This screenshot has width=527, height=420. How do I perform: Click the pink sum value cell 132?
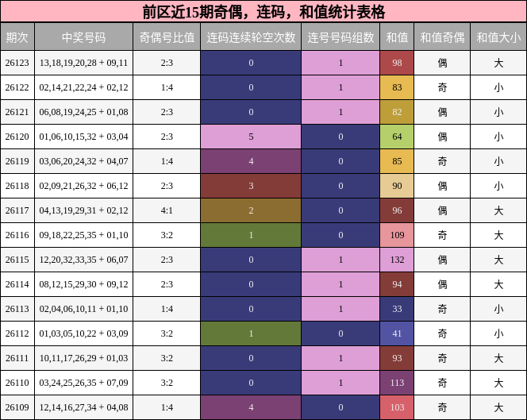(x=397, y=260)
